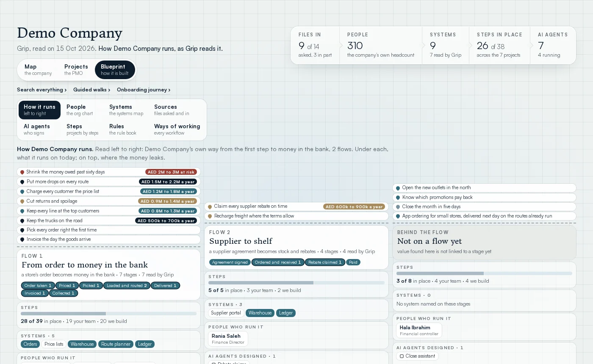Image resolution: width=593 pixels, height=364 pixels.
Task: Open the 'Supplier to shelf' flow title
Action: tap(241, 241)
